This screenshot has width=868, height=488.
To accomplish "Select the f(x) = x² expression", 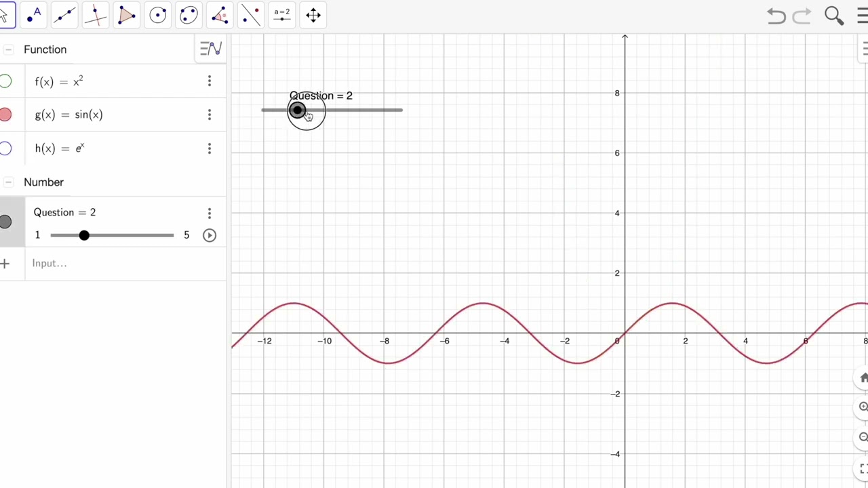I will 59,81.
